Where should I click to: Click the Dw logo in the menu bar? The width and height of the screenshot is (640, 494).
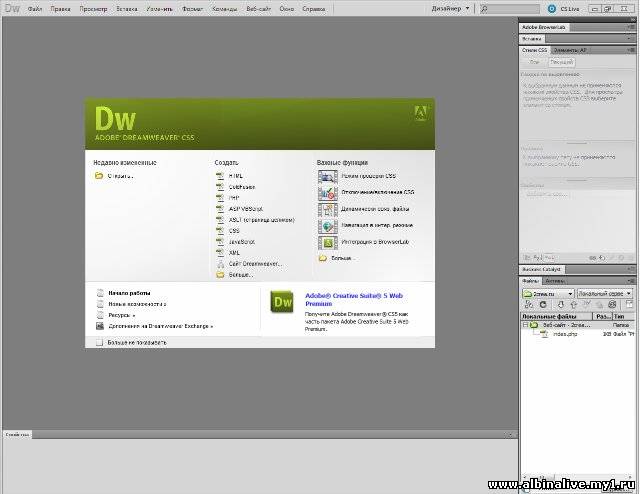click(x=12, y=8)
